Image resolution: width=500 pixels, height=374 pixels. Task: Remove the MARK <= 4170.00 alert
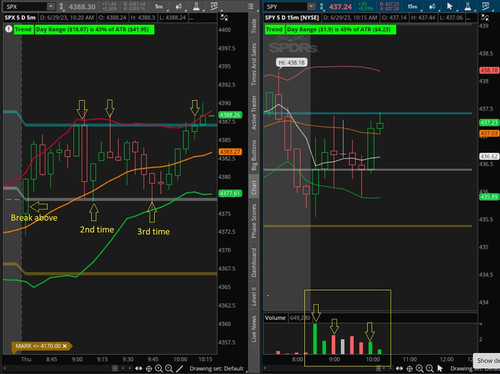point(65,346)
